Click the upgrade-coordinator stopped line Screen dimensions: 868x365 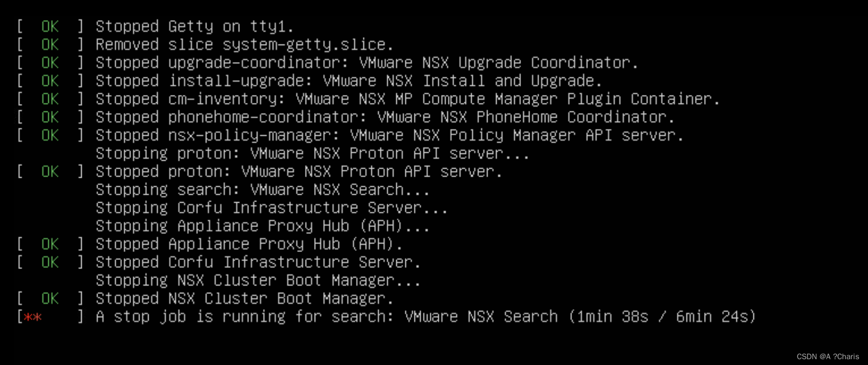[x=367, y=63]
